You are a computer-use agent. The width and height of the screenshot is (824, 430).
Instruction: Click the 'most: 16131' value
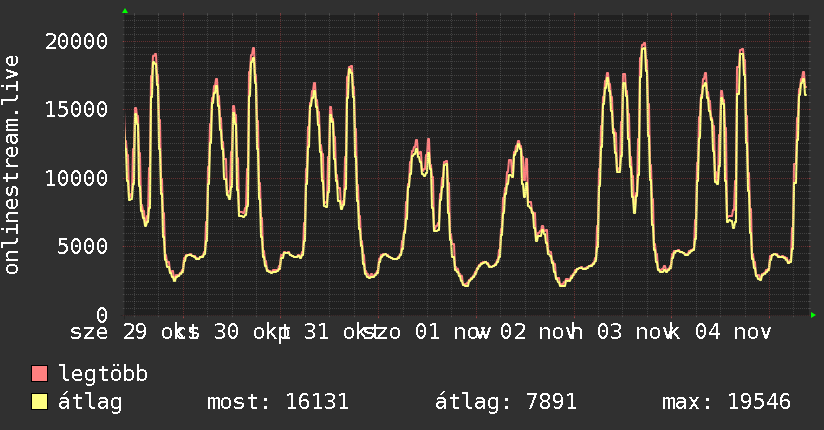278,402
